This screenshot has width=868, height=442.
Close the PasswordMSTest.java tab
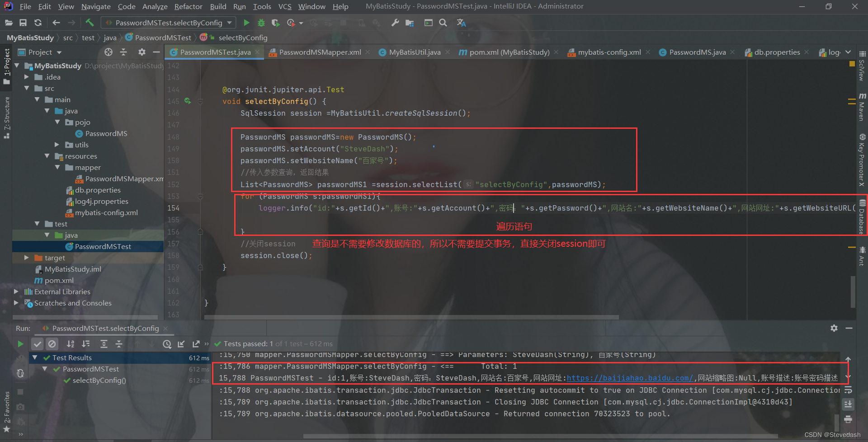coord(258,52)
